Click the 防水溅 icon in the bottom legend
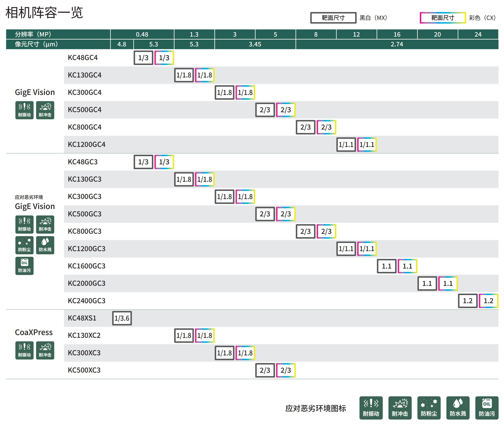This screenshot has height=426, width=504. [x=458, y=408]
